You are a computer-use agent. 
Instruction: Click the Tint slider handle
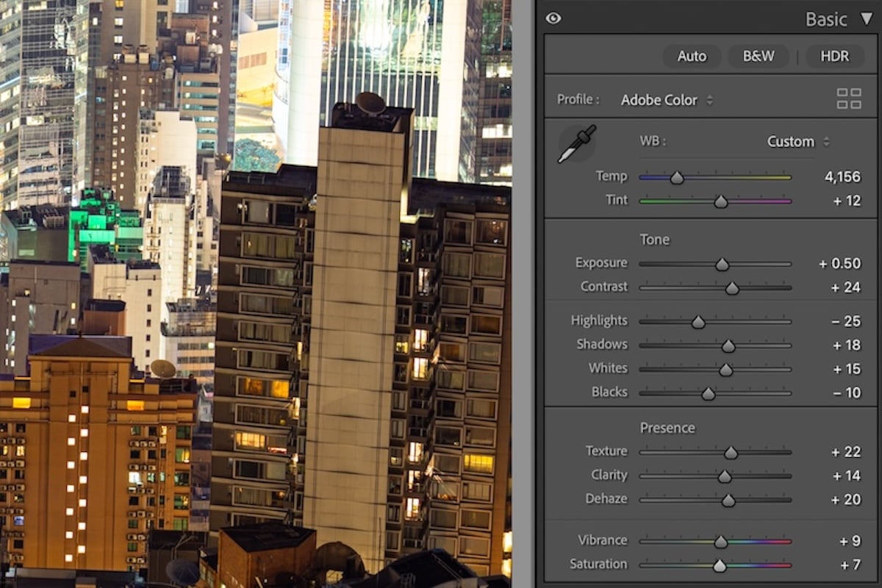tap(720, 201)
